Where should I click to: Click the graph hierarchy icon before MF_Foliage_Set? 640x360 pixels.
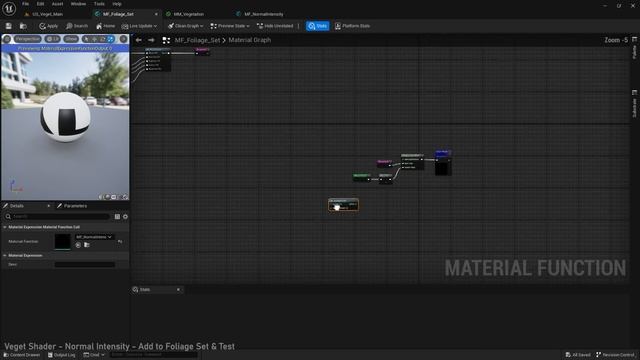coord(166,40)
